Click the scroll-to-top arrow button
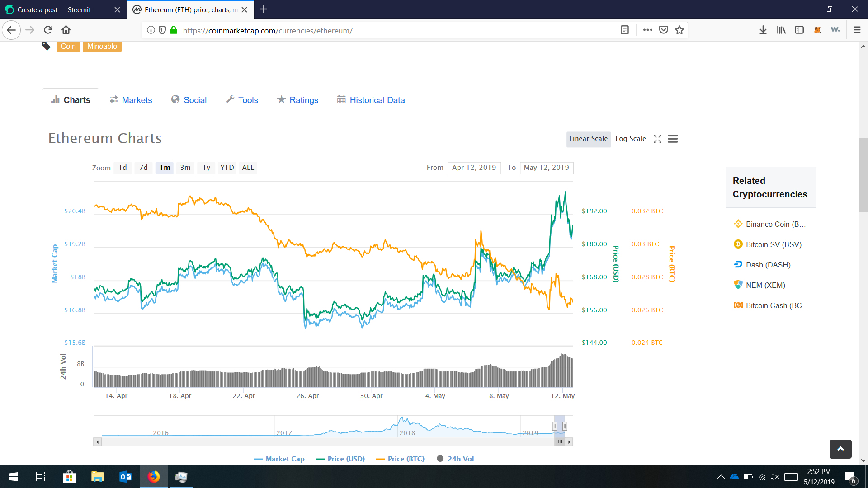 840,449
